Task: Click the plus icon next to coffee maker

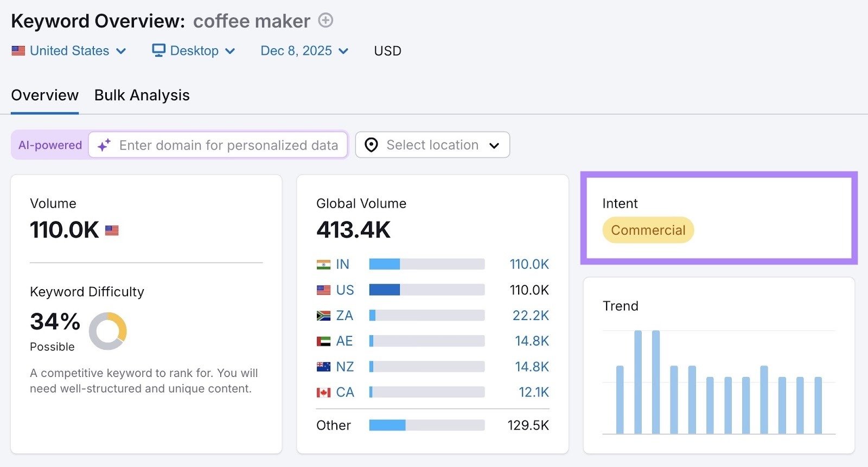Action: 325,21
